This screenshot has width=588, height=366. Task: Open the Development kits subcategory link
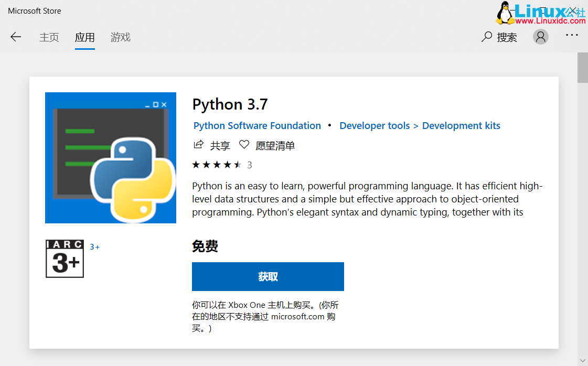coord(461,126)
